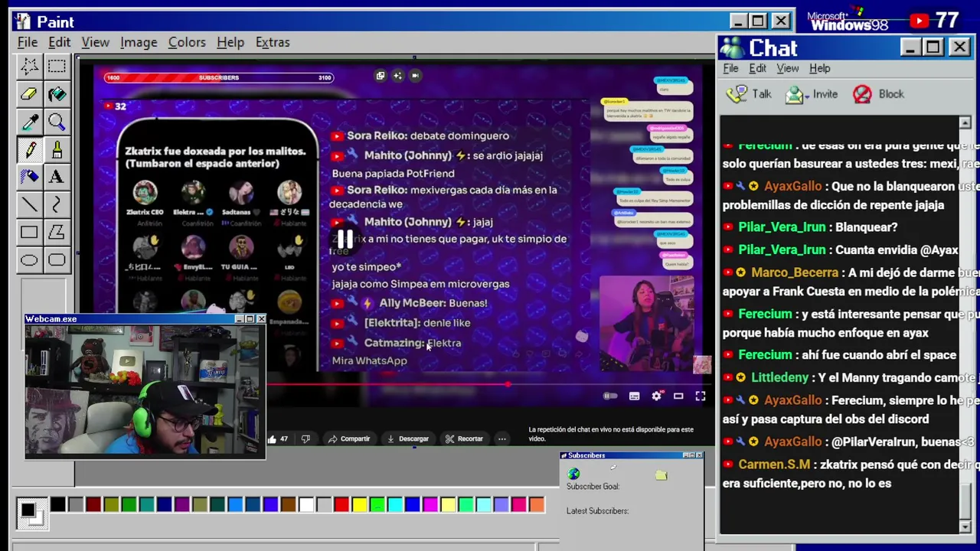Viewport: 980px width, 551px height.
Task: Pick the yellow color swatch in palette
Action: (359, 504)
